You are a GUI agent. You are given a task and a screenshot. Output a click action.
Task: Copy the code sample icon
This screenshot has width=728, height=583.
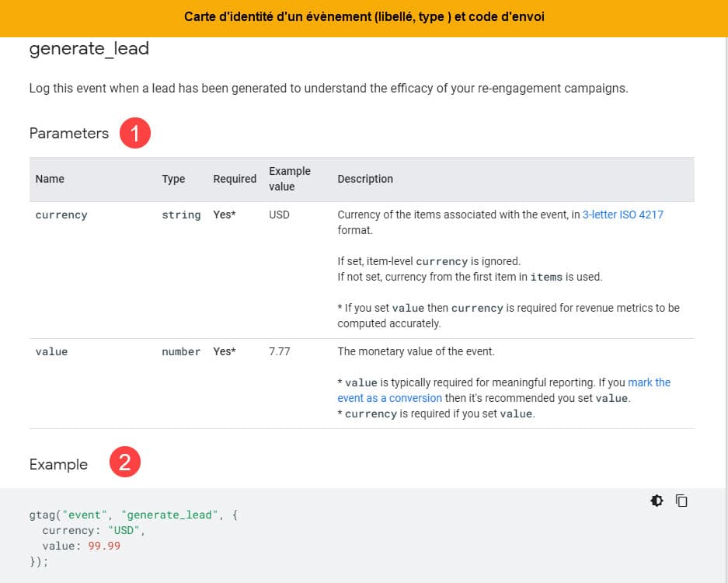[x=681, y=501]
